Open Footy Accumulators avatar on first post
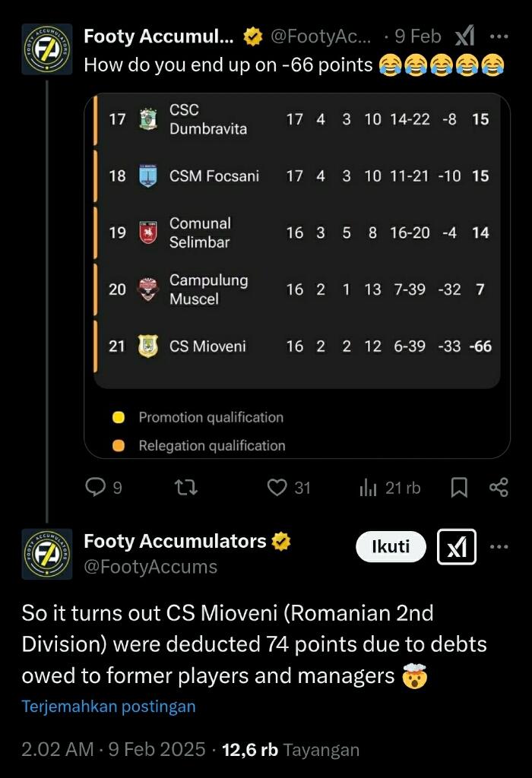The image size is (532, 778). click(47, 49)
